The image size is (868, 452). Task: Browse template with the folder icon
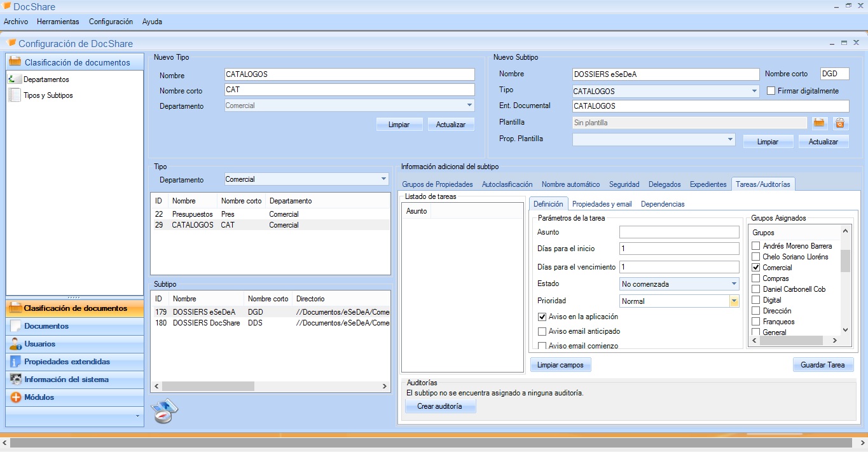tap(819, 123)
